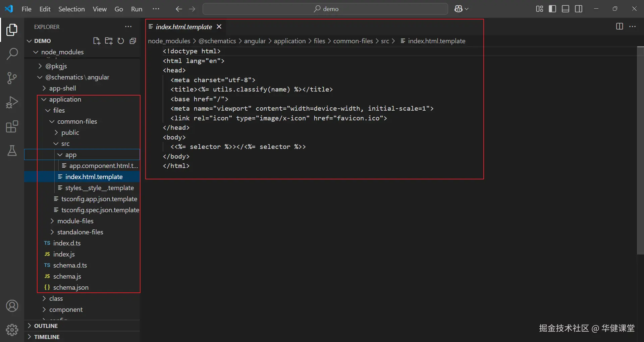Image resolution: width=644 pixels, height=342 pixels.
Task: Click the demo command center search box
Action: pos(325,9)
